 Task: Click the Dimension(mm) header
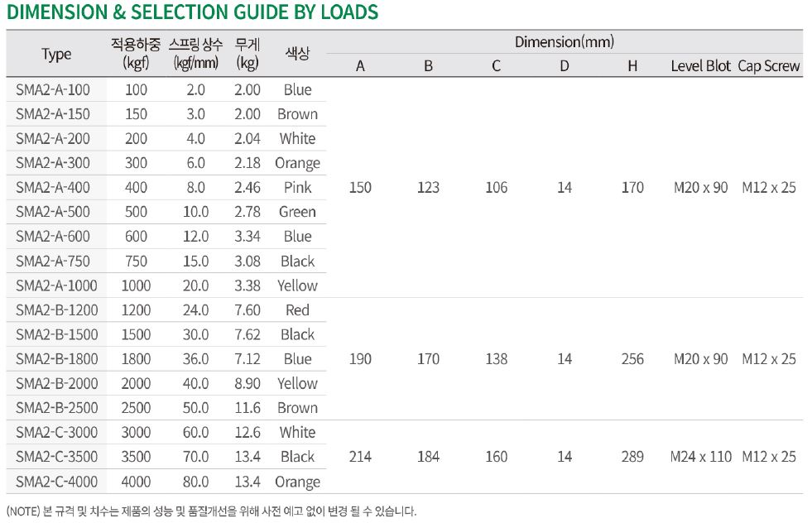coord(565,42)
